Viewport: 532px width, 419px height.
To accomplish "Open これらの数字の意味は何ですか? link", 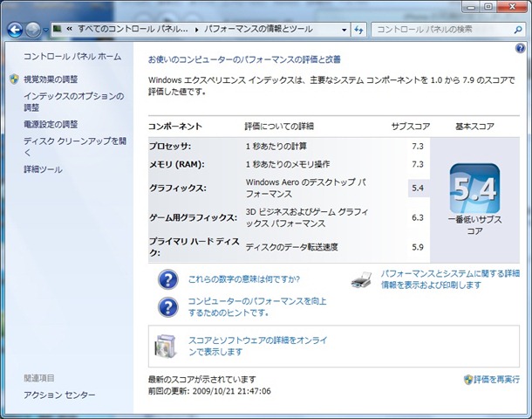I will 244,279.
